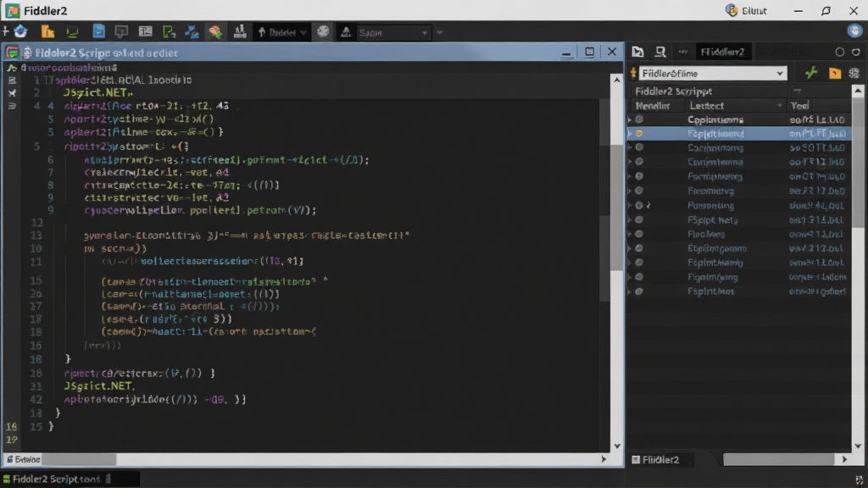Screen dimensions: 868x488
Task: Expand the highlighted row's tree arrow
Action: coord(630,133)
